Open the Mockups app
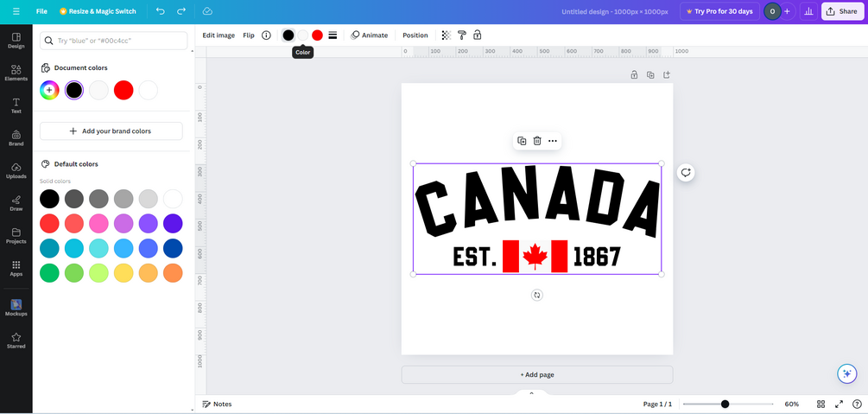The height and width of the screenshot is (414, 868). coord(16,308)
